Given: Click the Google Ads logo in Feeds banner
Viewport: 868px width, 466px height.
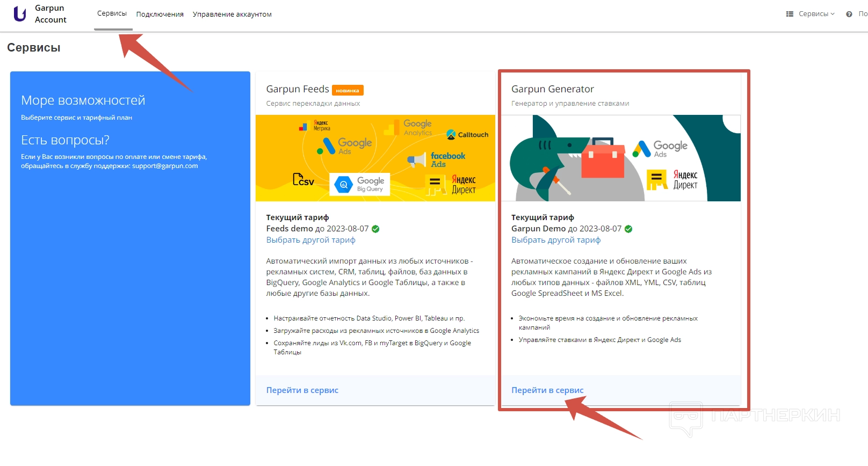Looking at the screenshot, I should click(344, 146).
